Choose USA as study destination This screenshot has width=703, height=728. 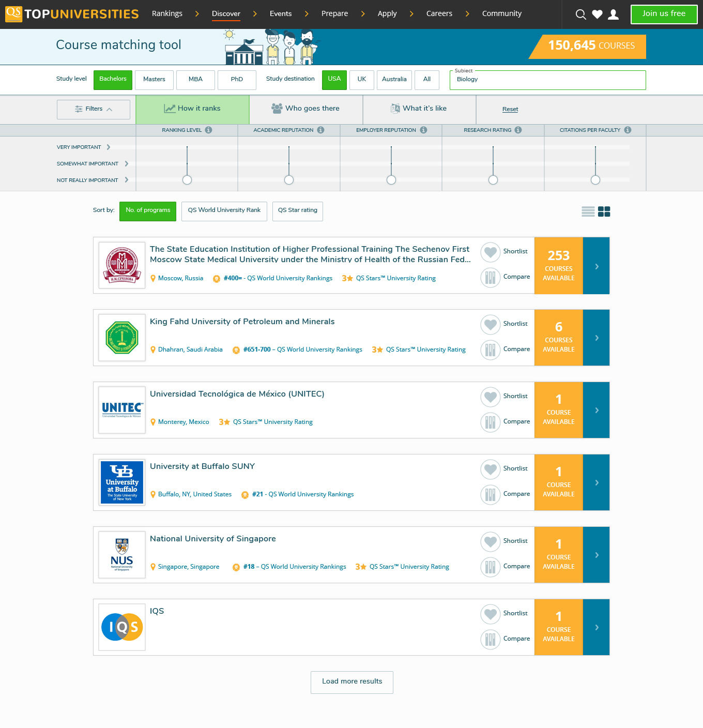point(334,80)
